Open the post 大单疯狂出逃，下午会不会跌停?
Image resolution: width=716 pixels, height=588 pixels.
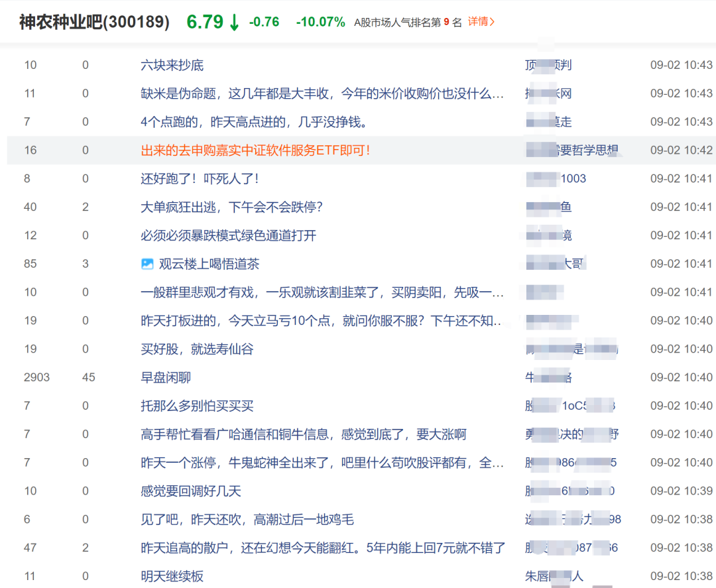(x=231, y=207)
